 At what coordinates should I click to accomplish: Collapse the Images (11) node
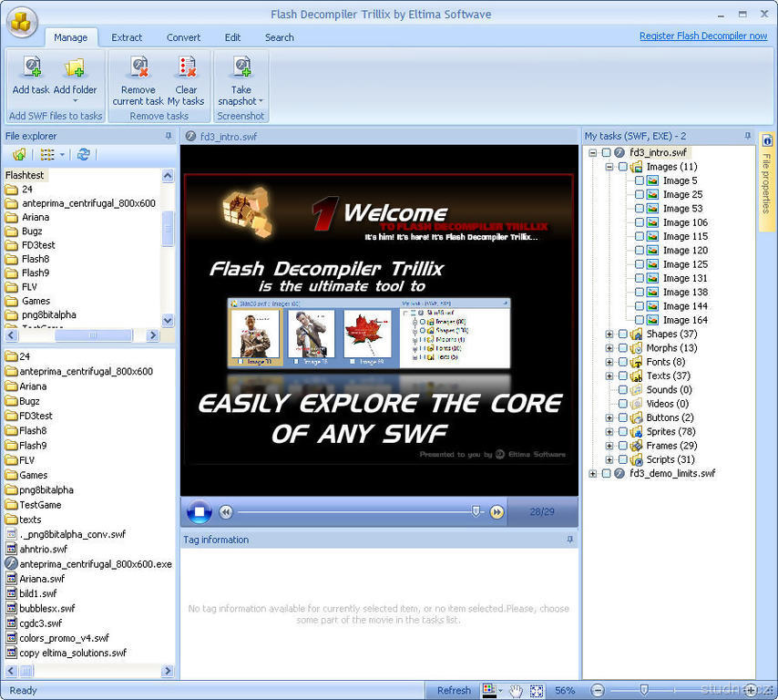pyautogui.click(x=608, y=167)
